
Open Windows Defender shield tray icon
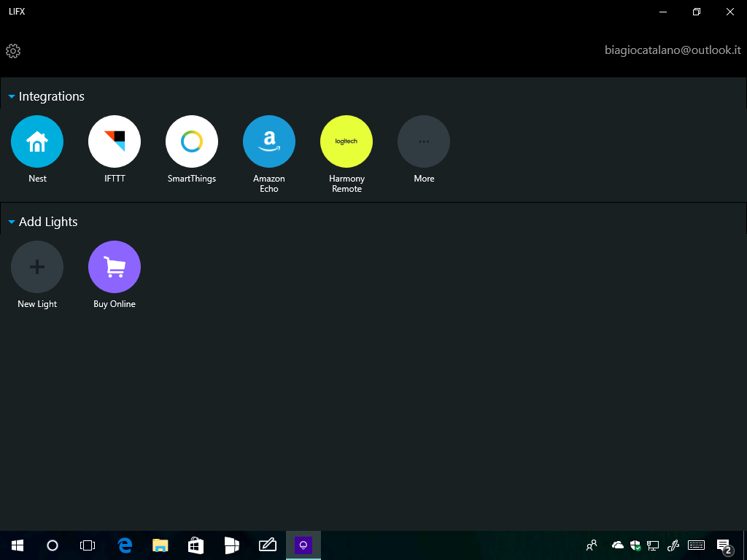635,545
